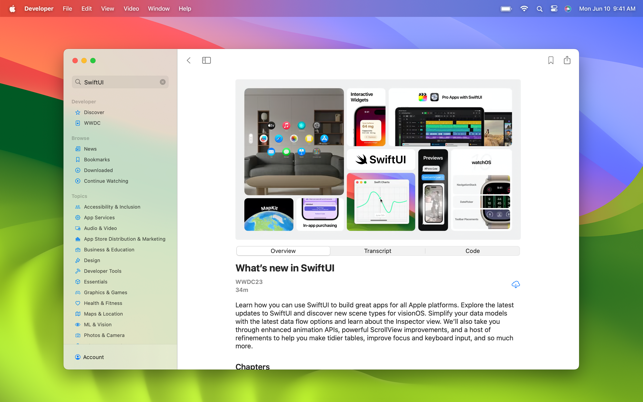Open Control Center in menu bar
The width and height of the screenshot is (643, 402).
554,9
